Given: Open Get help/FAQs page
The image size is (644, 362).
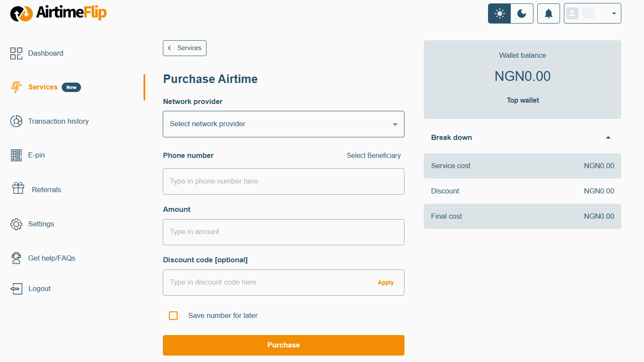Looking at the screenshot, I should pos(52,258).
